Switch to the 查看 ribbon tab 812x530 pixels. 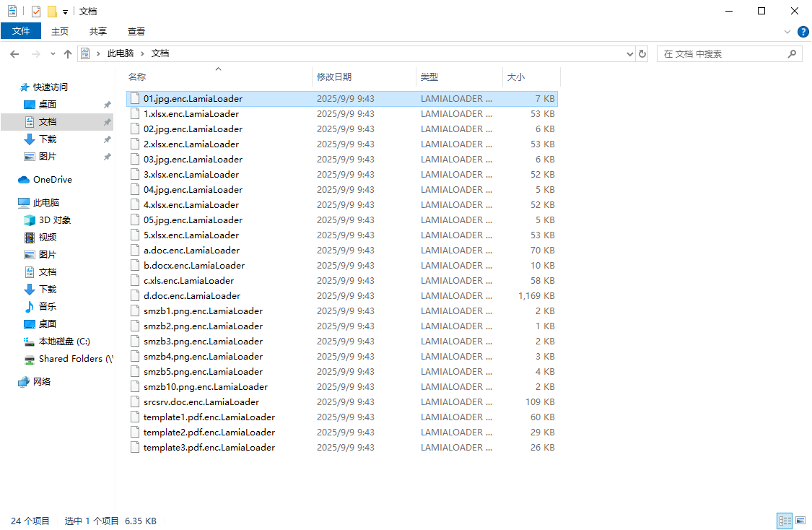136,31
